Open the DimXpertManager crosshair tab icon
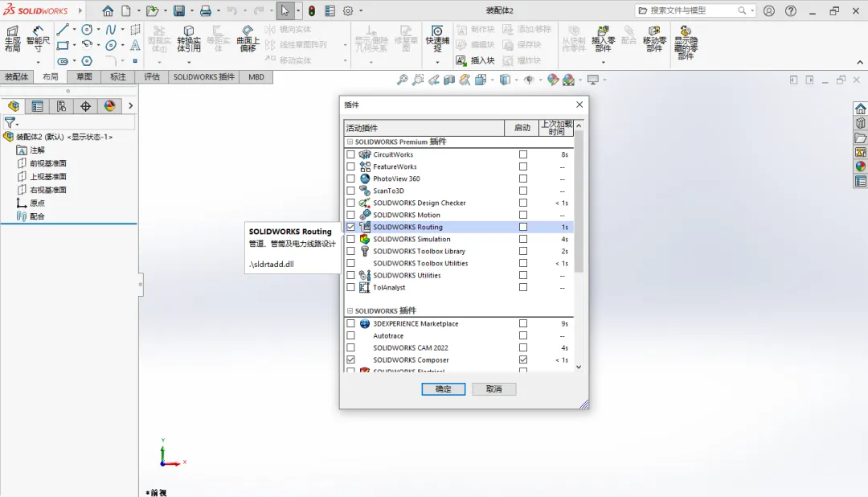Image resolution: width=868 pixels, height=497 pixels. pyautogui.click(x=85, y=106)
